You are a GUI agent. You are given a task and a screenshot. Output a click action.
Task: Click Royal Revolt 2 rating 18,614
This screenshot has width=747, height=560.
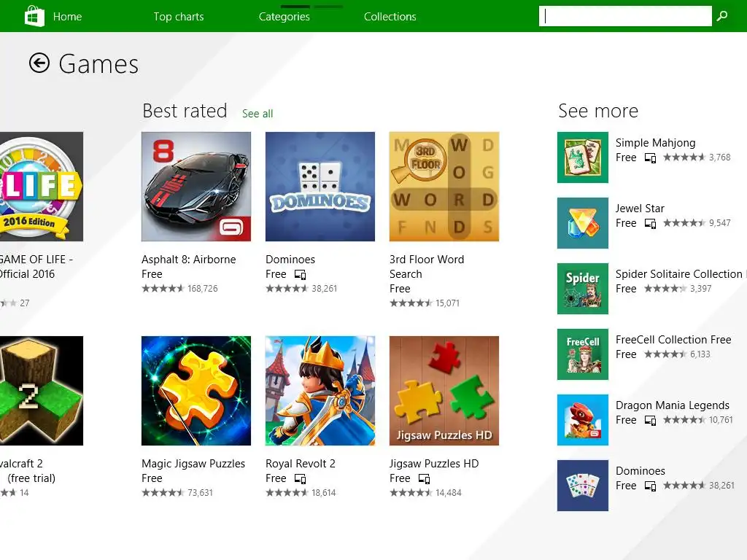(x=301, y=493)
